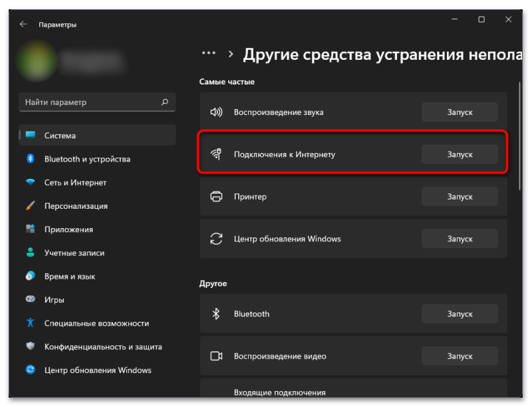Click the Входящие подключения row label
Viewport: 532px width, 407px height.
pyautogui.click(x=279, y=392)
